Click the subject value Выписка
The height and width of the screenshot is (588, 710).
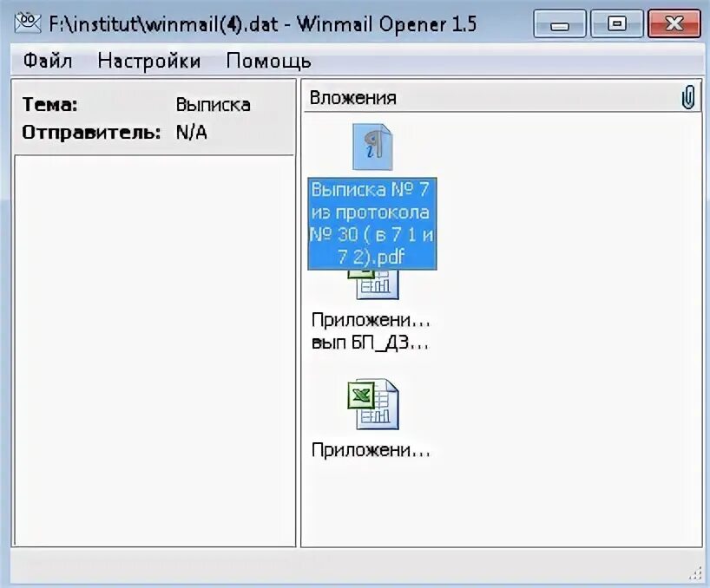click(x=213, y=105)
